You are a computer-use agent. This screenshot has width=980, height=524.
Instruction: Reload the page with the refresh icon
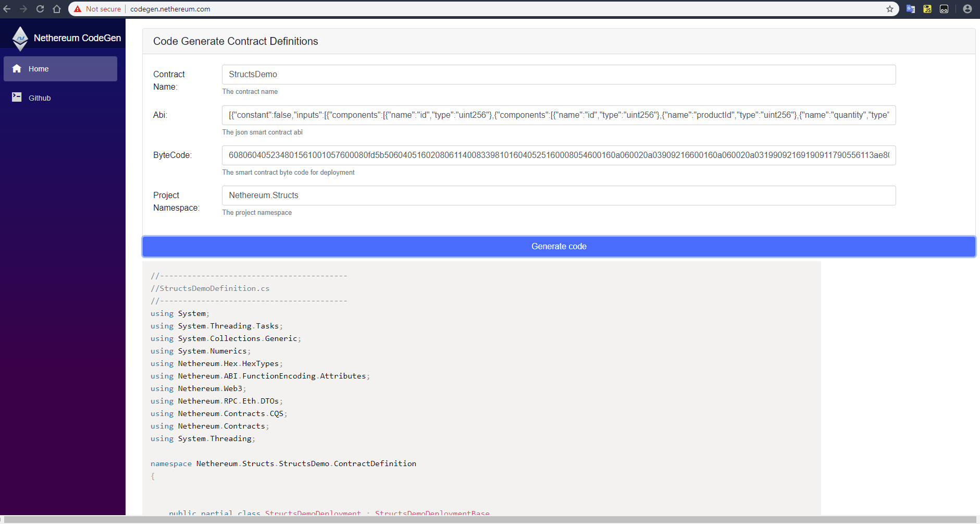[40, 9]
